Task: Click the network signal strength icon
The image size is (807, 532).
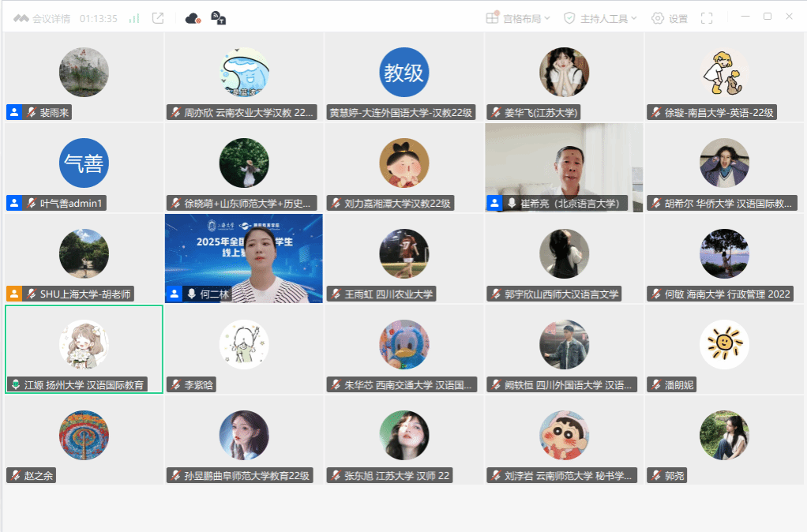Action: pyautogui.click(x=134, y=18)
